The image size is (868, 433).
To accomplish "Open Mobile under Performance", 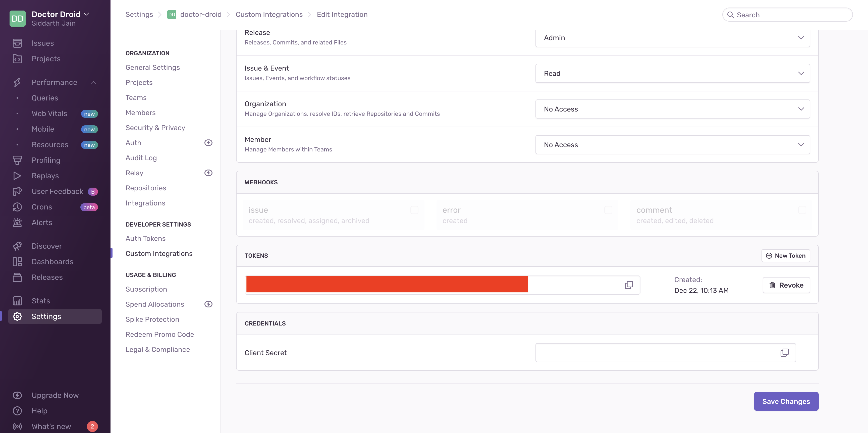I will click(43, 129).
